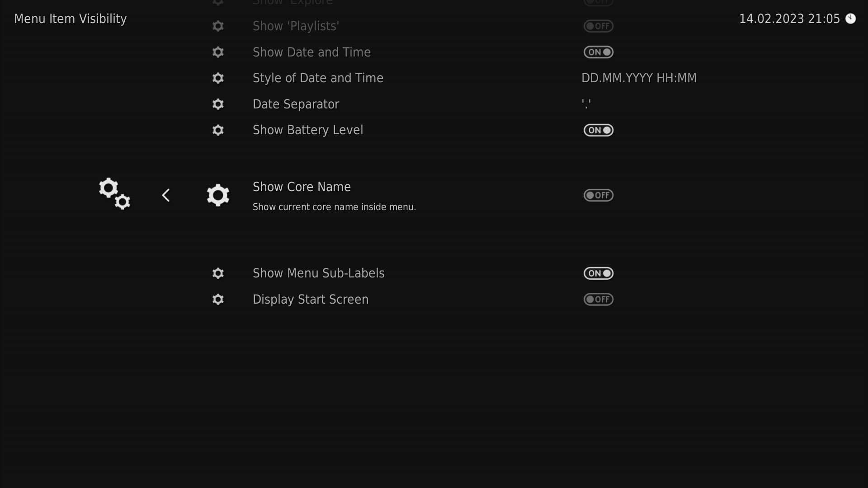Image resolution: width=868 pixels, height=488 pixels.
Task: Click the Show Core Name sub-label description
Action: coord(334,207)
